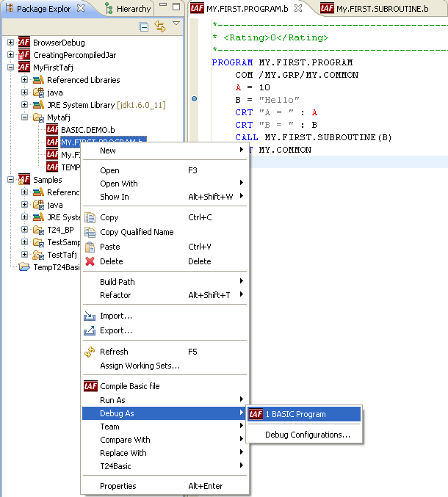Click the Referenced Libraries icon under MyFirstTafj

point(39,80)
